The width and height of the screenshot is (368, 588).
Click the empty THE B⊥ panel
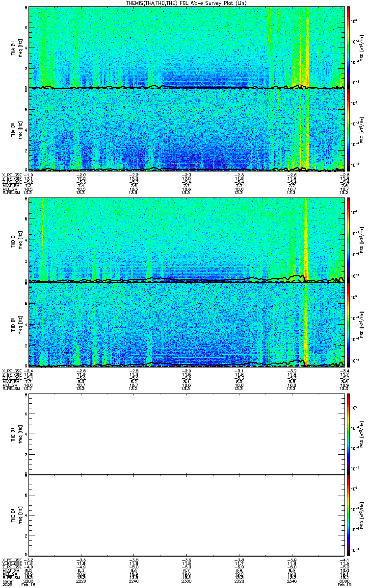186,434
